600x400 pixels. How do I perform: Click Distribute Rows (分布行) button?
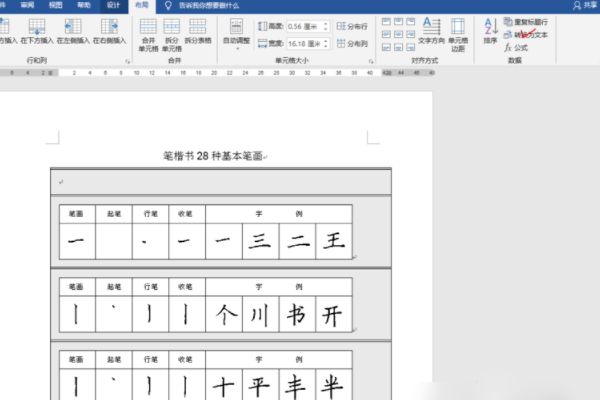[x=352, y=26]
